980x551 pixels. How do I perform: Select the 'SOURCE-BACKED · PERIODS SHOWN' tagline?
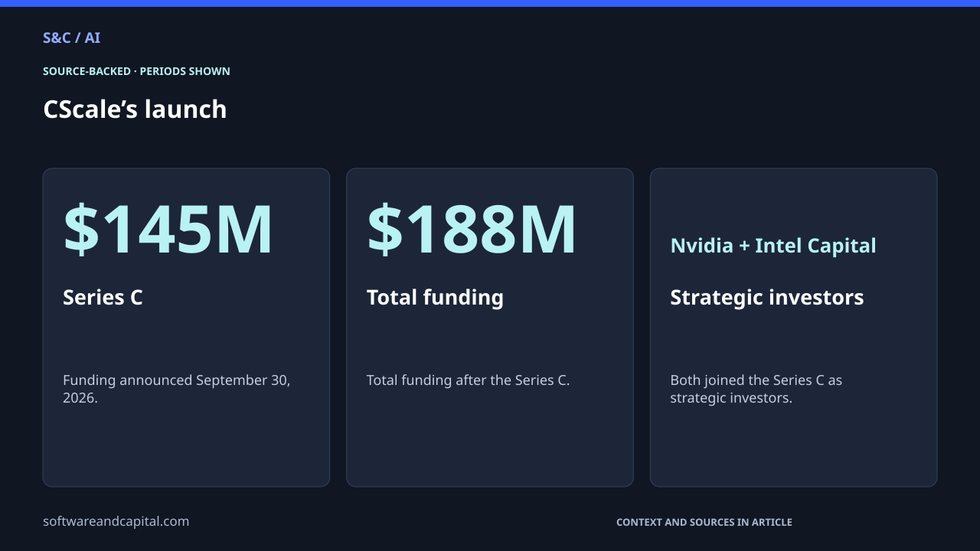(x=136, y=71)
